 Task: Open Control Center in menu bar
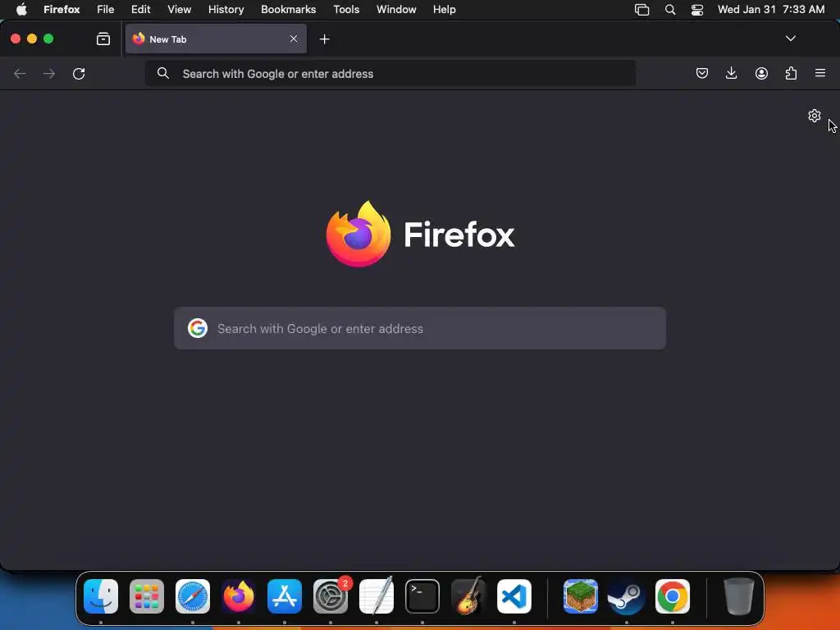coord(697,9)
